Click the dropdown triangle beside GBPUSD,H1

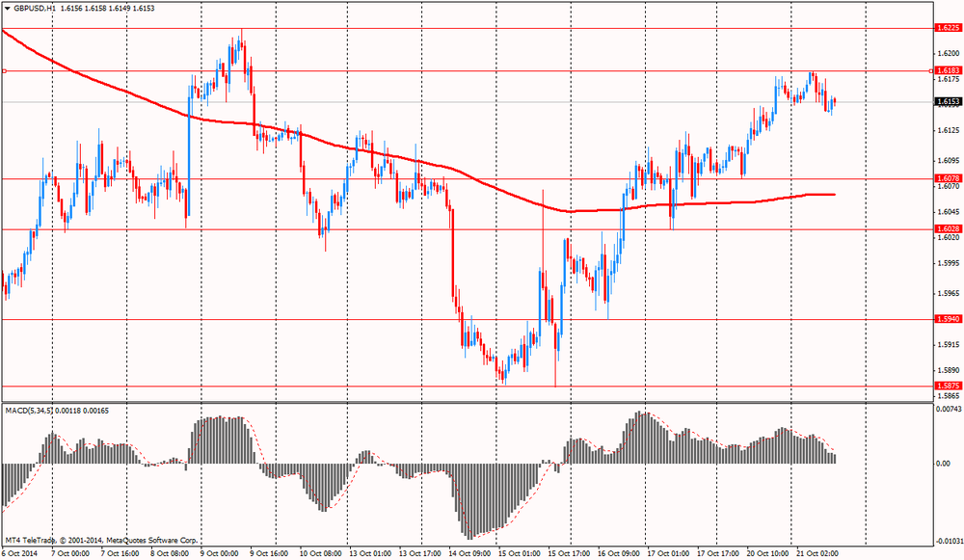pyautogui.click(x=8, y=8)
